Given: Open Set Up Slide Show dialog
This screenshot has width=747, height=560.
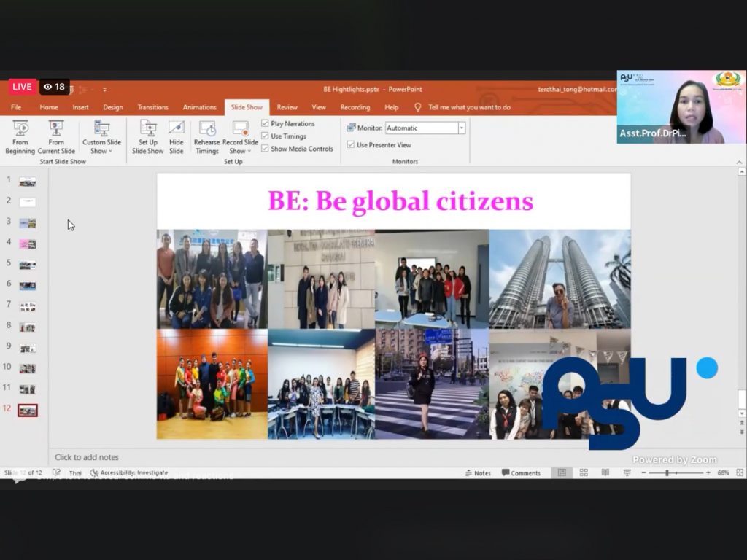Looking at the screenshot, I should pos(147,137).
